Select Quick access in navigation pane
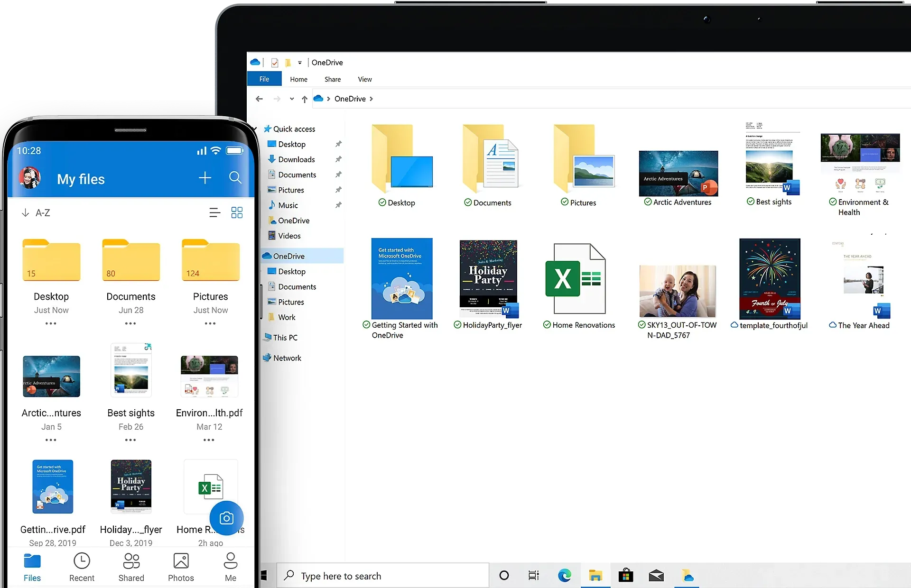This screenshot has width=911, height=588. pos(289,129)
